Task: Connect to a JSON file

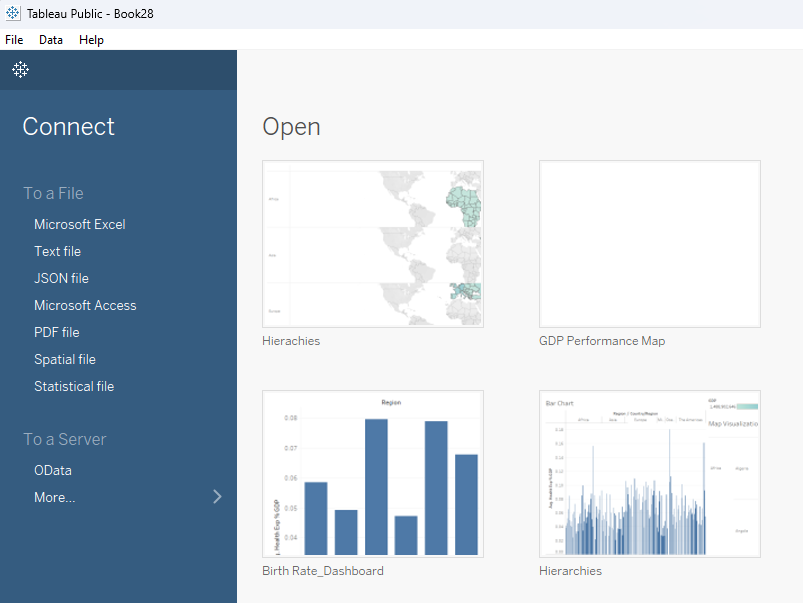Action: 57,278
